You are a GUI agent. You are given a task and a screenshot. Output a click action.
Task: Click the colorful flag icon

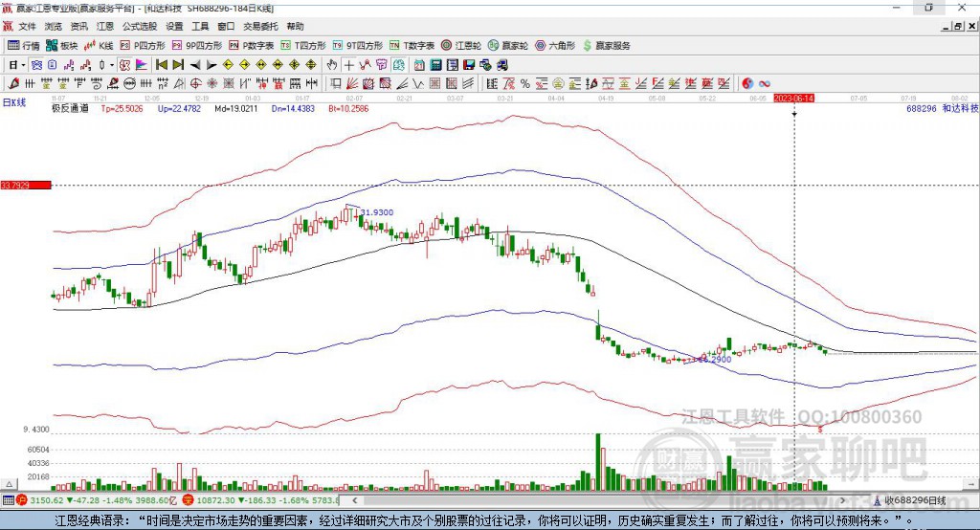tap(142, 65)
